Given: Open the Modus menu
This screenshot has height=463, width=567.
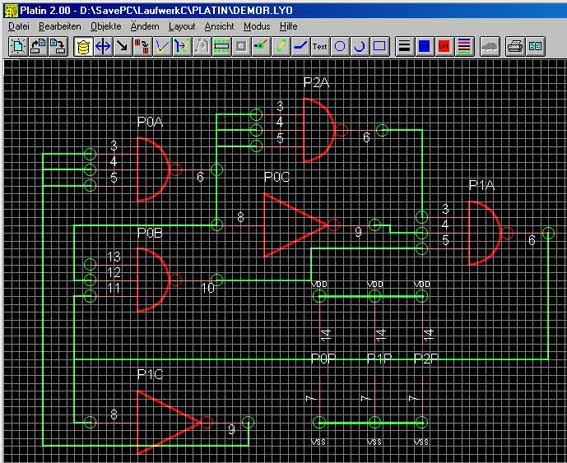Looking at the screenshot, I should point(257,26).
